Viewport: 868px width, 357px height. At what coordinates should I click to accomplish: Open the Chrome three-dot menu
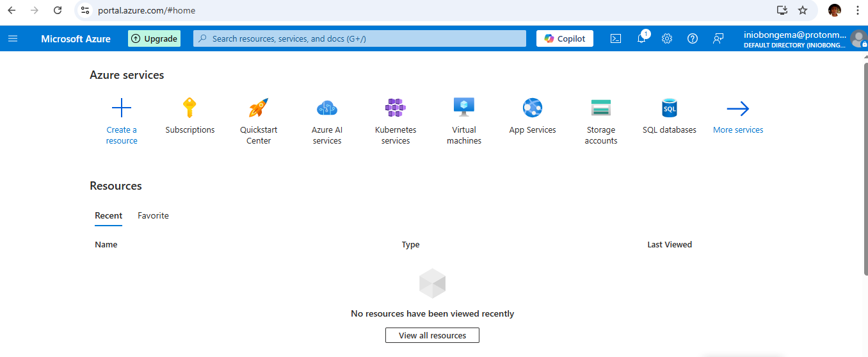[858, 10]
